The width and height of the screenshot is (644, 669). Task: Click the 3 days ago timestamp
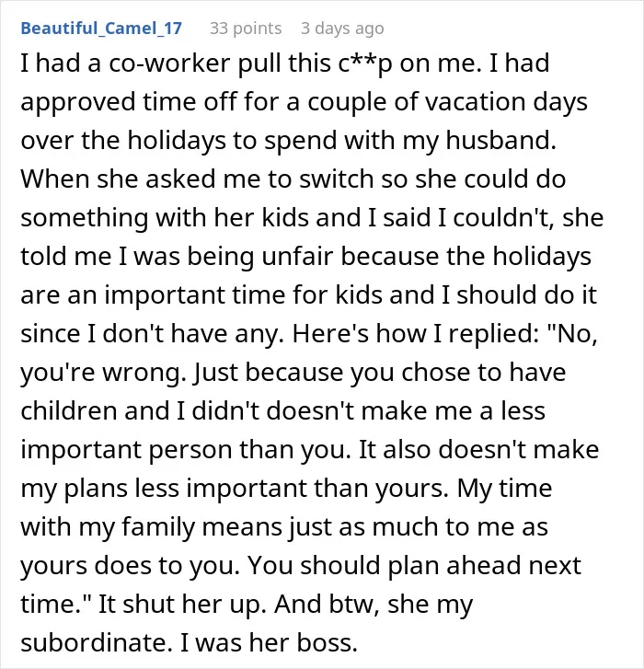click(342, 29)
